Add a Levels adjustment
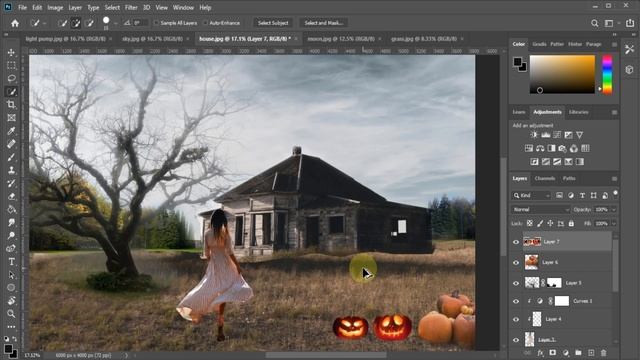The image size is (640, 360). coord(545,135)
